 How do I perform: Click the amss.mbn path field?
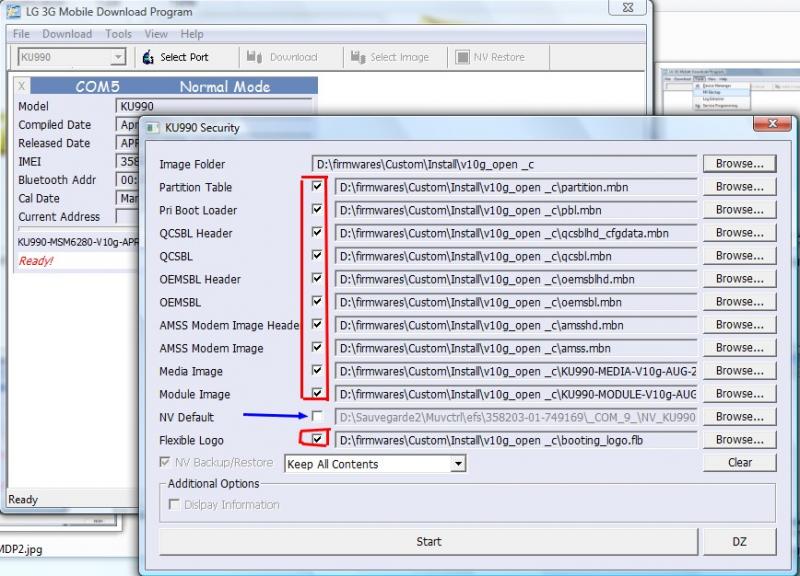pos(516,348)
